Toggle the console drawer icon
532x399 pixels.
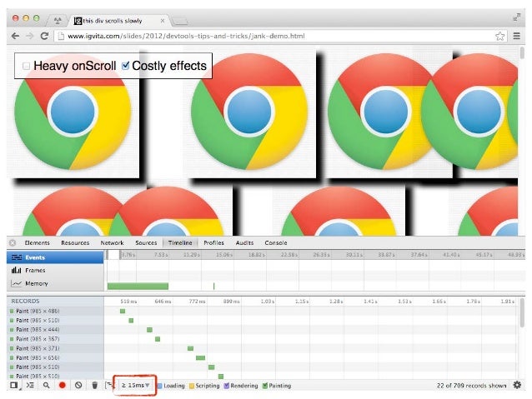coord(30,385)
